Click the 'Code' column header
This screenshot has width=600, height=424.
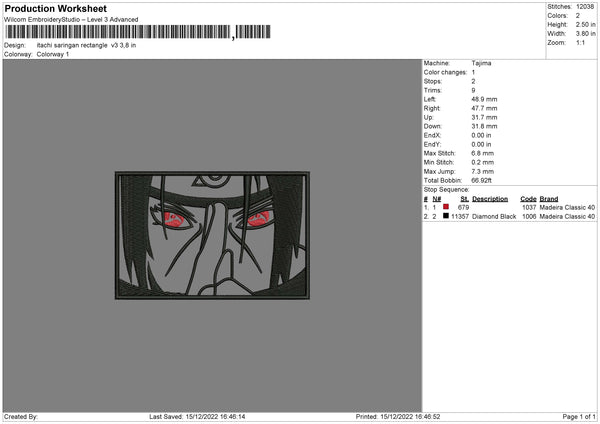pyautogui.click(x=528, y=199)
